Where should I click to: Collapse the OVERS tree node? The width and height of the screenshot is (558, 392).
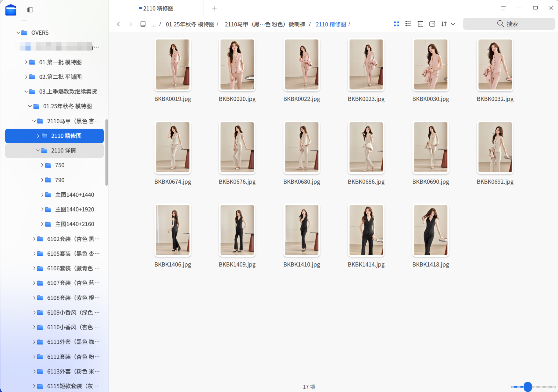click(x=18, y=33)
